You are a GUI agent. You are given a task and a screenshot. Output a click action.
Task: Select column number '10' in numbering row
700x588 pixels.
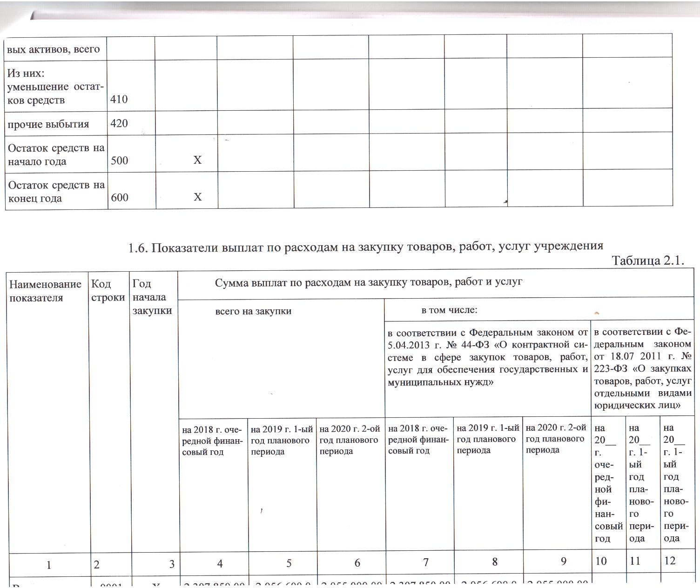click(x=601, y=561)
